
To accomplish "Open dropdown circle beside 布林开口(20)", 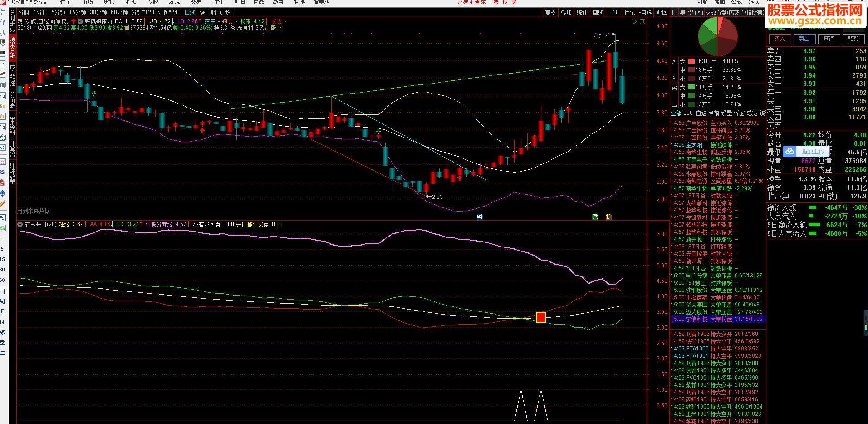I will point(20,224).
